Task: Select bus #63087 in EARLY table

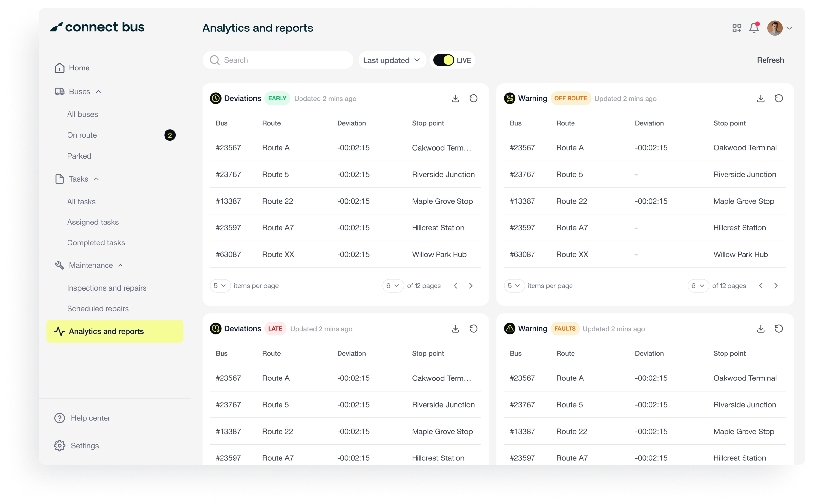Action: pos(228,254)
